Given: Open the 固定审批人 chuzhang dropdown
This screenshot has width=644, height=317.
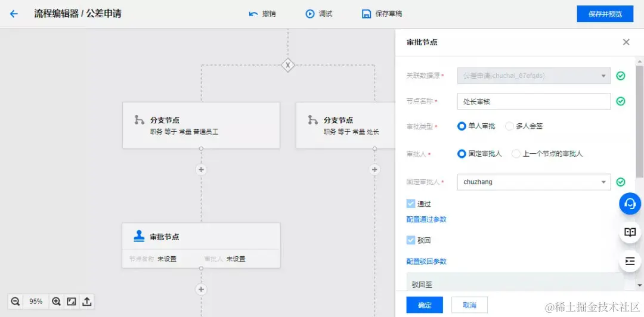Looking at the screenshot, I should coord(534,182).
